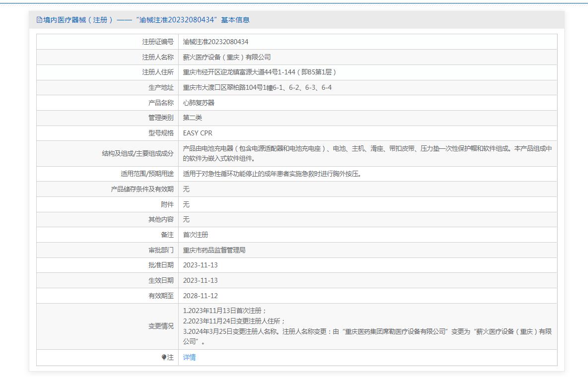
Task: Click the 生效日期 value 2023-11-13
Action: 200,280
